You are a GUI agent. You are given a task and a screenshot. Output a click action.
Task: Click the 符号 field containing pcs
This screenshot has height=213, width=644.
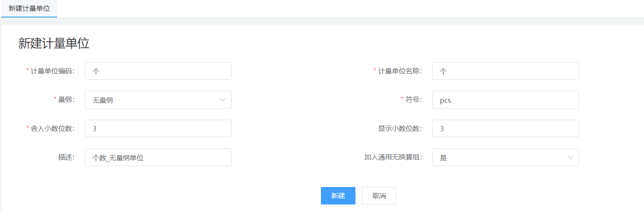pyautogui.click(x=505, y=100)
